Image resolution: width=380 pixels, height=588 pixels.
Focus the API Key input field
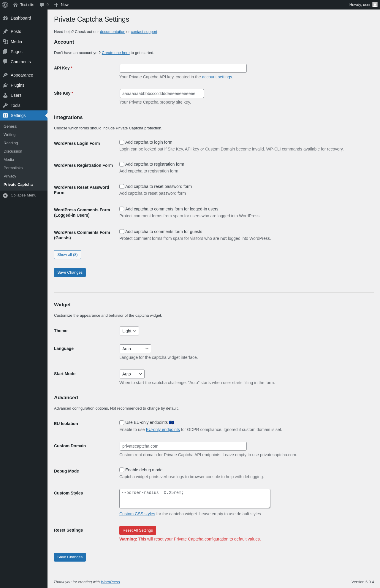[x=183, y=68]
